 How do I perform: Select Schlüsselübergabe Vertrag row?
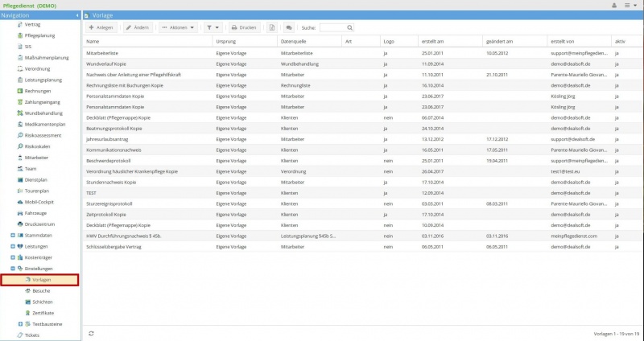(x=363, y=247)
